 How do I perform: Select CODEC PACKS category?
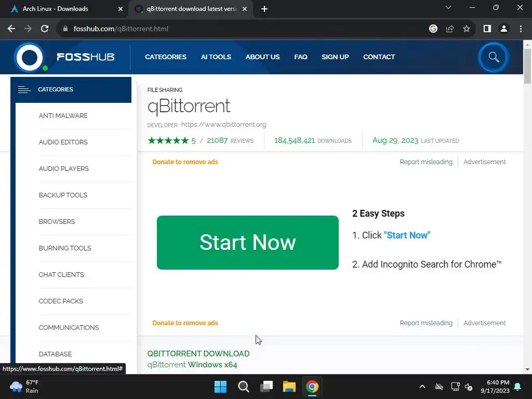61,301
